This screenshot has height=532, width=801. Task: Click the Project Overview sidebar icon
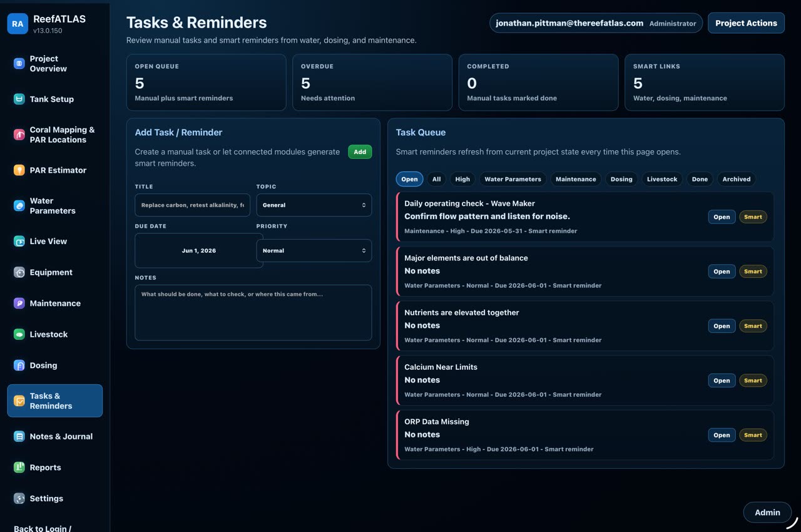[x=19, y=63]
